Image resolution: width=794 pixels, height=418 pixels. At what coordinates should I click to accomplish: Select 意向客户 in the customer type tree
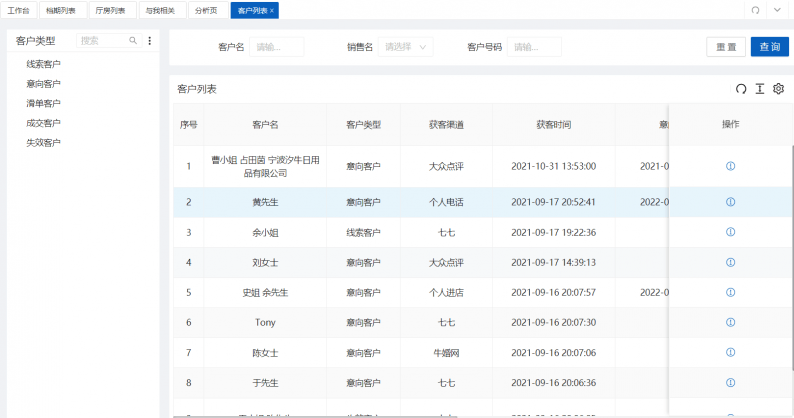click(x=44, y=84)
